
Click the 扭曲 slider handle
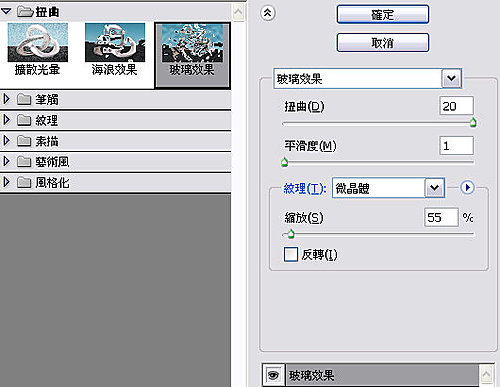pos(473,122)
